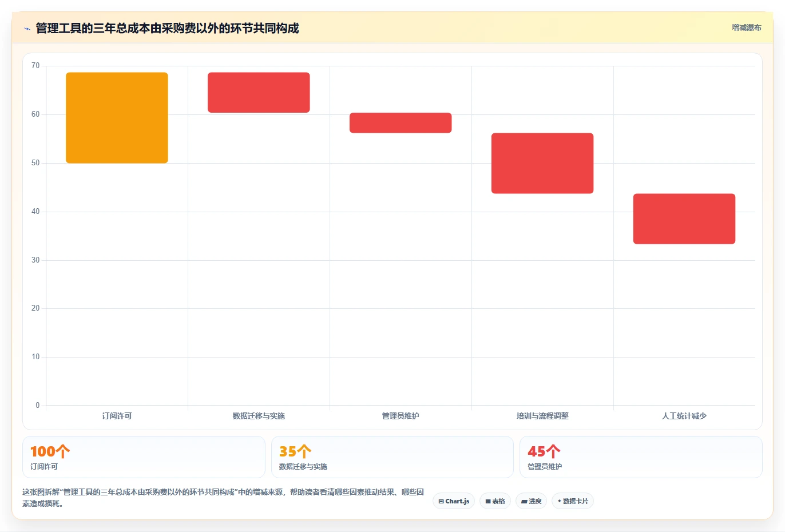Open the 45个 管理员维护 data card

(x=641, y=457)
